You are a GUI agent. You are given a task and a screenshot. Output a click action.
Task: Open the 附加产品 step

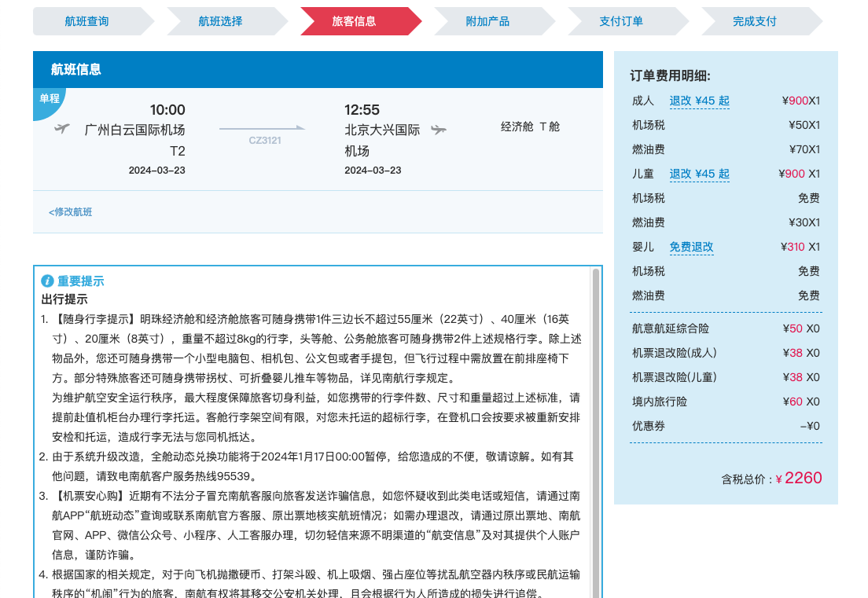click(x=487, y=21)
